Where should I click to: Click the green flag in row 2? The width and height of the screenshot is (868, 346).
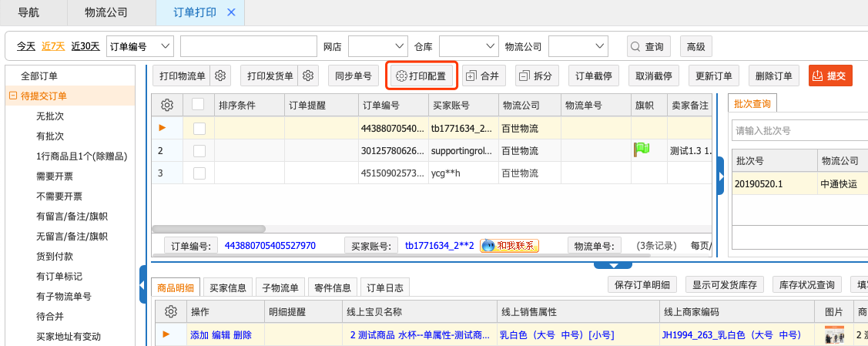[x=642, y=149]
